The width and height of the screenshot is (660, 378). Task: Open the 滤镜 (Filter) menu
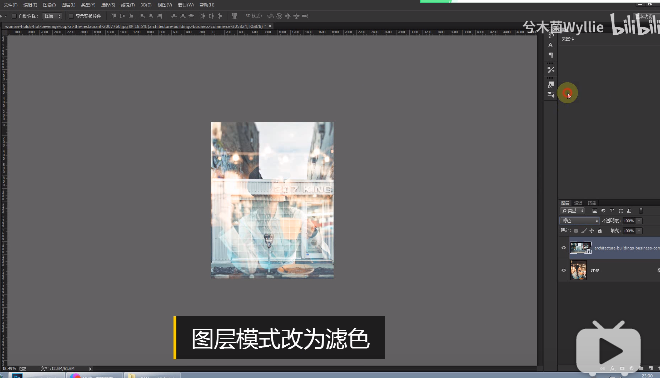tap(128, 5)
